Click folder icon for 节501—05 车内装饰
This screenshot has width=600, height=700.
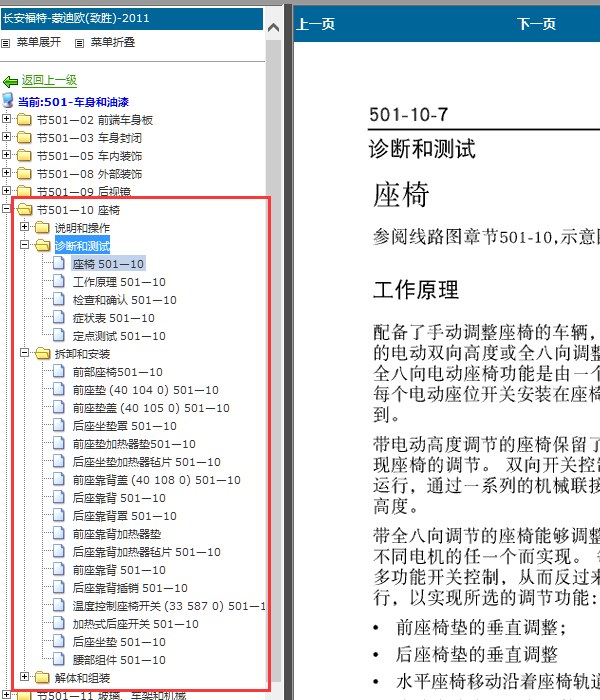(x=24, y=155)
